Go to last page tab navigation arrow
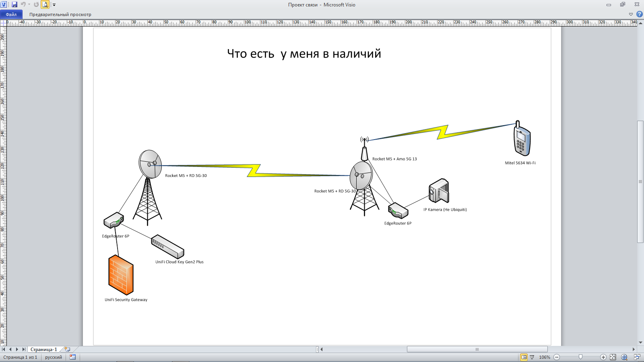 click(x=24, y=350)
